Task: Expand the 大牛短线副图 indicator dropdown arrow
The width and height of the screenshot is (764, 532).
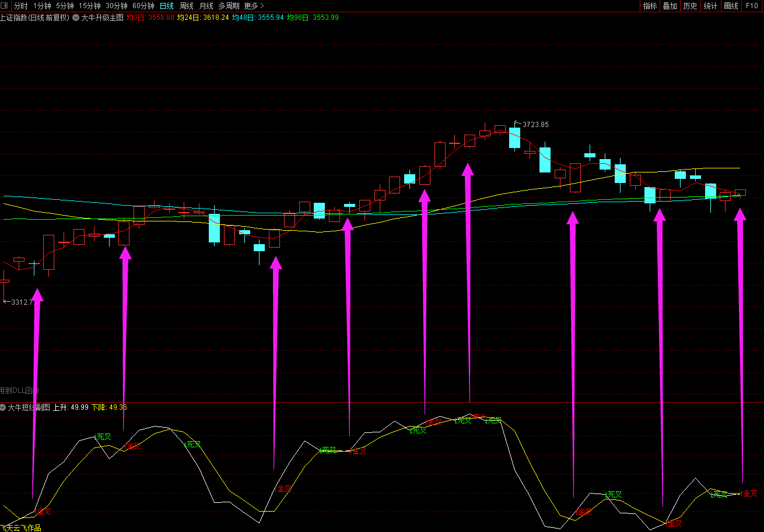Action: pyautogui.click(x=3, y=407)
